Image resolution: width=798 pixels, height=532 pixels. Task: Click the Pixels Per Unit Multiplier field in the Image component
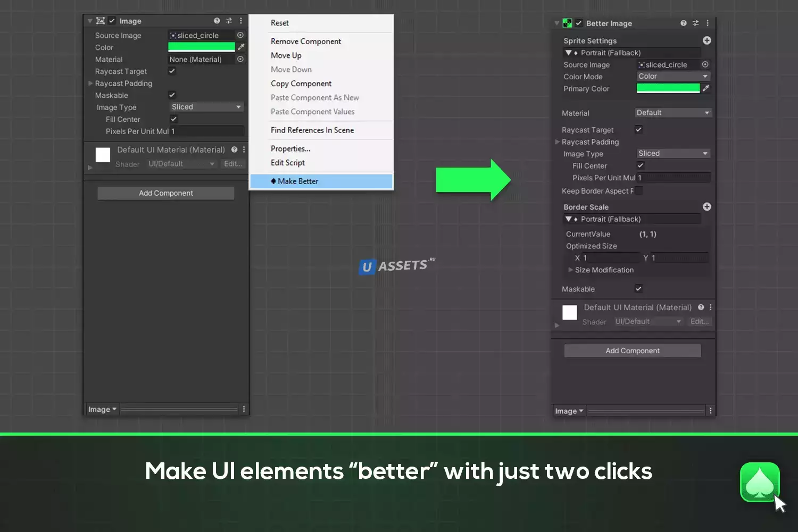tap(206, 131)
